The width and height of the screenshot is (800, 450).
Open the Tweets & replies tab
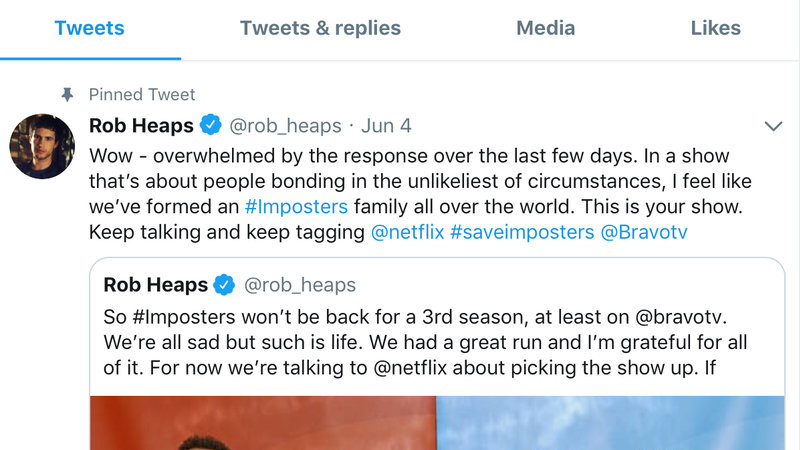point(320,28)
